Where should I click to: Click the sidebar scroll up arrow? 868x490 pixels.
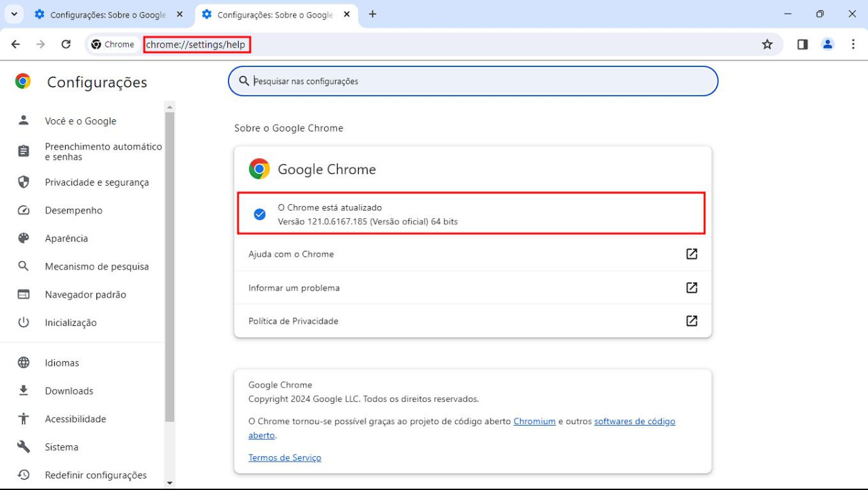[x=170, y=106]
